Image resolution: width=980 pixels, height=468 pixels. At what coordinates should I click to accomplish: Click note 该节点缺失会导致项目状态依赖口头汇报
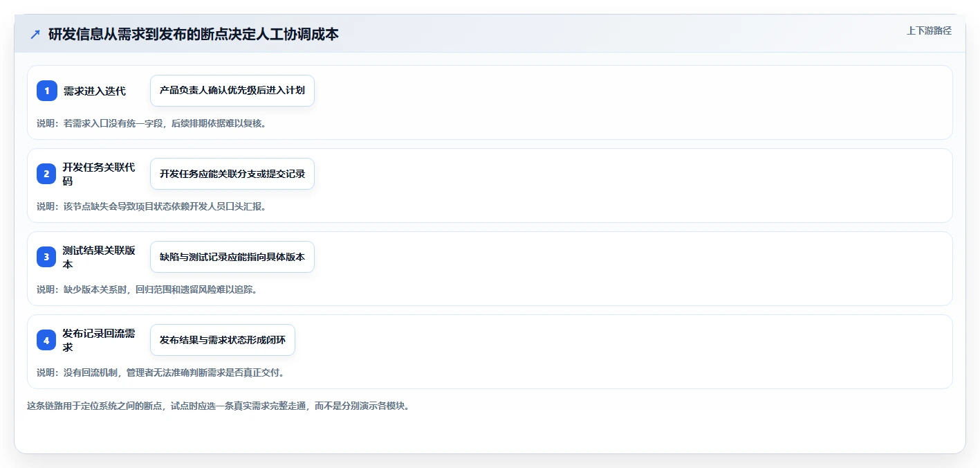click(151, 206)
